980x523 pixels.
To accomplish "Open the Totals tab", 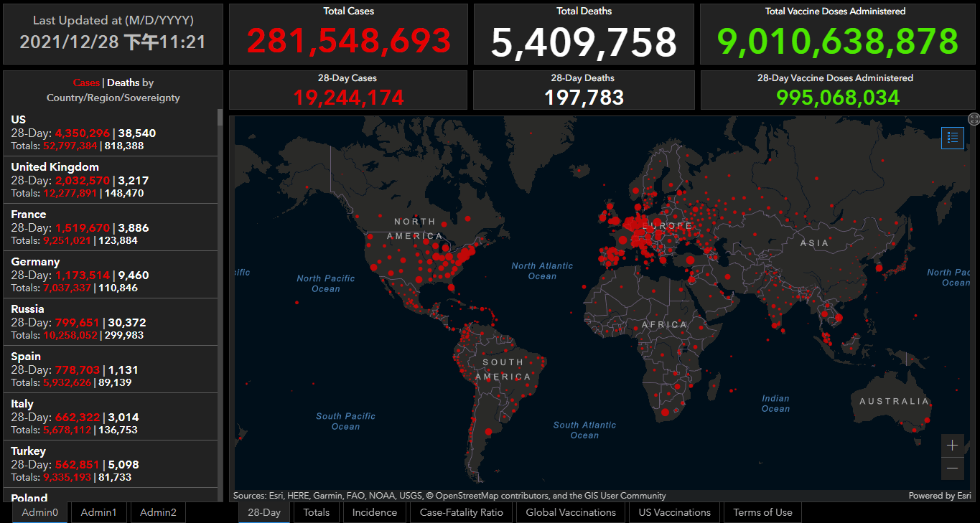I will pyautogui.click(x=317, y=512).
